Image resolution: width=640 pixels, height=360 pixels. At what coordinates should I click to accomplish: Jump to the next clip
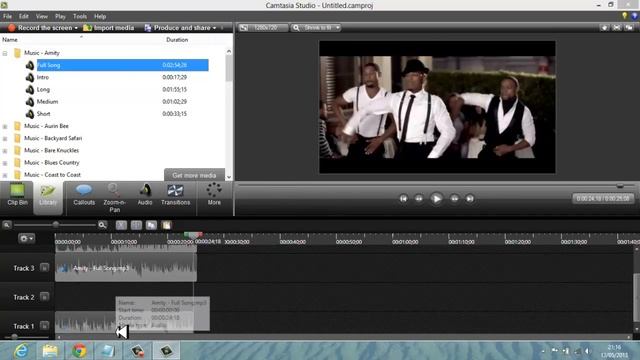470,199
